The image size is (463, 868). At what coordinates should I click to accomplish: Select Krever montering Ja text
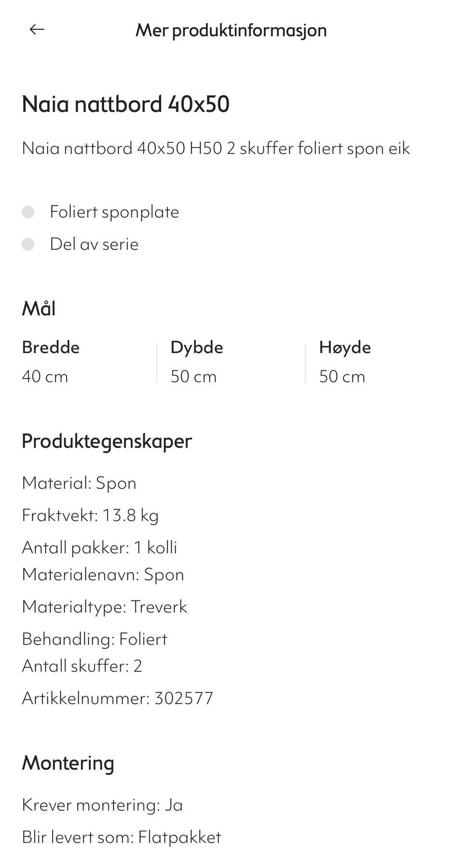[x=102, y=804]
